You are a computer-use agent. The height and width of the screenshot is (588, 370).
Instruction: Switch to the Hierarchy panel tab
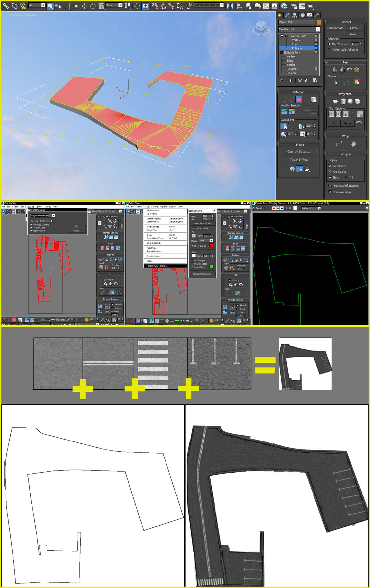(295, 15)
